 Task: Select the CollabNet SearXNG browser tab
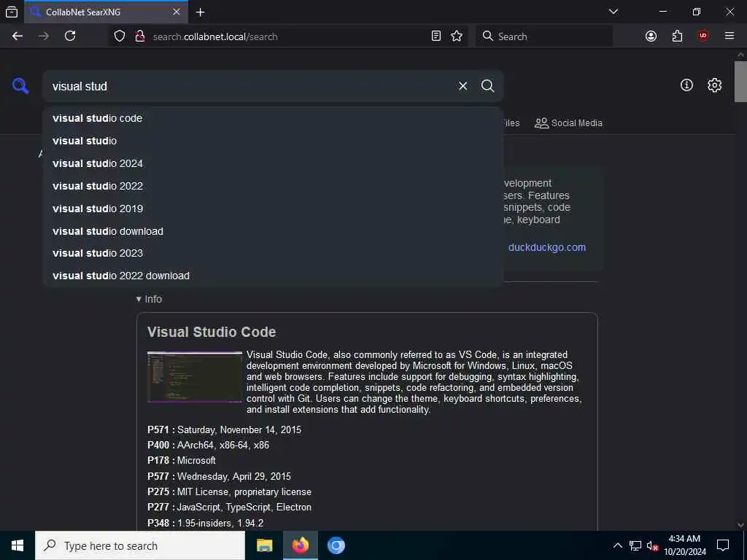pyautogui.click(x=106, y=12)
